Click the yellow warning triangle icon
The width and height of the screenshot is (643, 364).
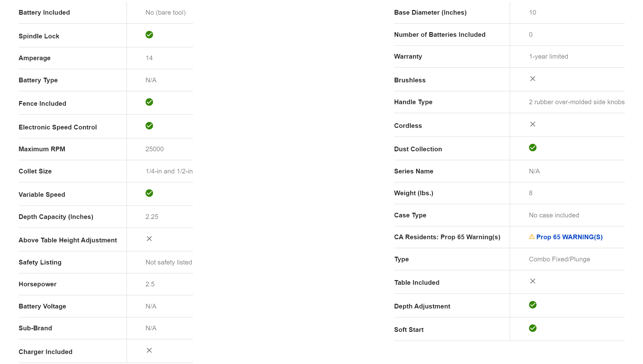click(532, 237)
